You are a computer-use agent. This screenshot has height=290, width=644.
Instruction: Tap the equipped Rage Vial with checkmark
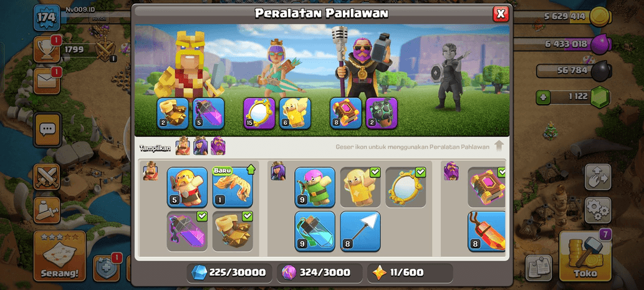point(187,231)
